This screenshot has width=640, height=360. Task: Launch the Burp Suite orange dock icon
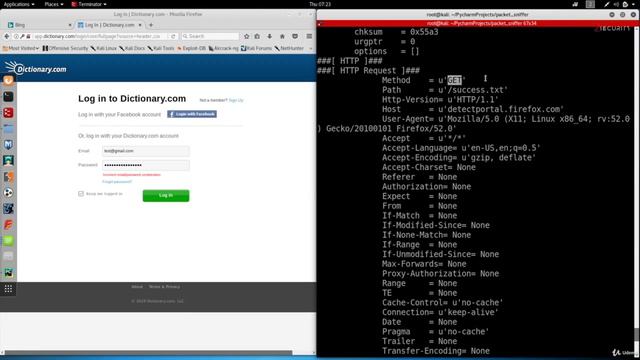(8, 177)
